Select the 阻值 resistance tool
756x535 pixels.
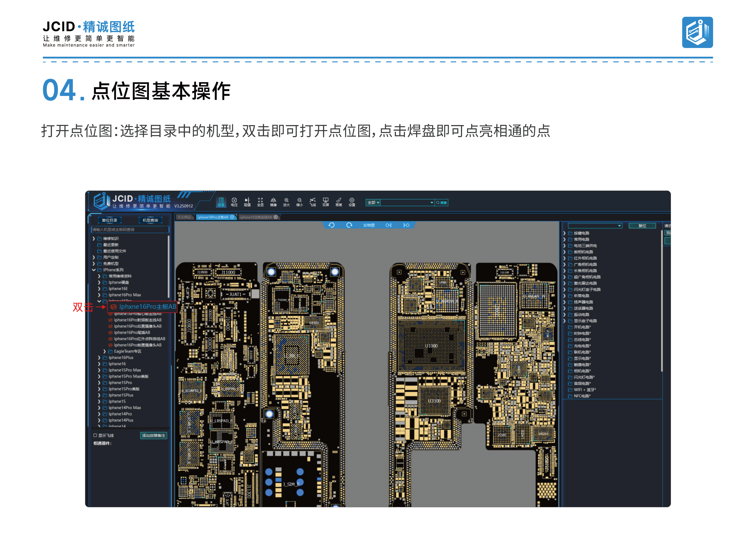coord(247,202)
